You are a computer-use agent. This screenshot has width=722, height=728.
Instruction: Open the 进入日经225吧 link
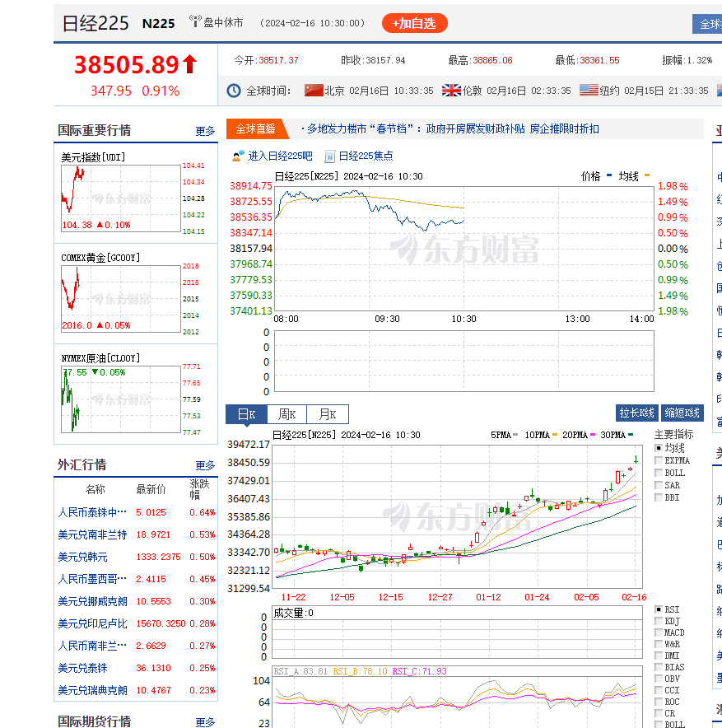click(x=280, y=156)
